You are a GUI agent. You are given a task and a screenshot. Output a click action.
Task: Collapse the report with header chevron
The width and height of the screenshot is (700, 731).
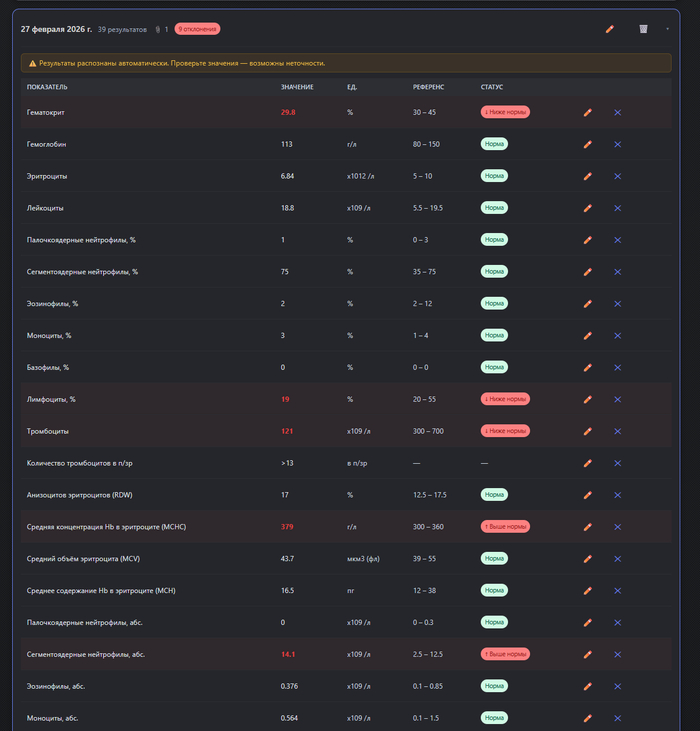[667, 29]
